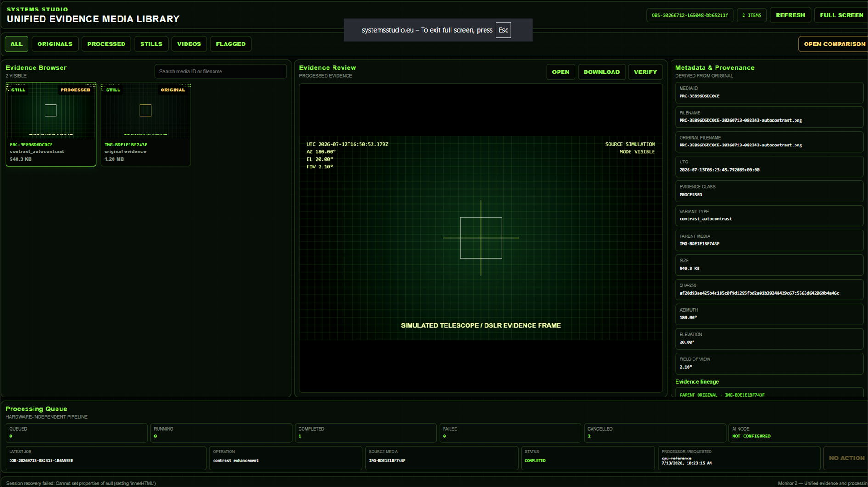This screenshot has height=487, width=868.
Task: Click the OPERATION contrast enhancement cell
Action: pos(286,458)
